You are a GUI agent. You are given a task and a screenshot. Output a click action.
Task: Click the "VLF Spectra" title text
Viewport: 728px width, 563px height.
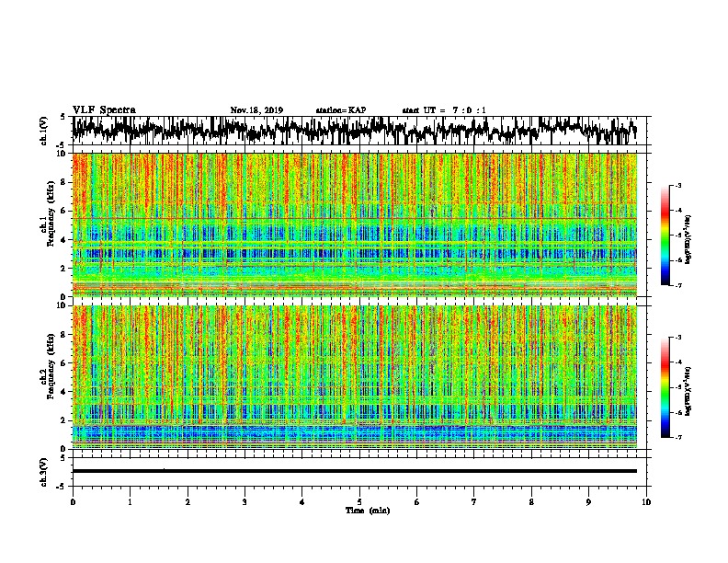click(104, 110)
